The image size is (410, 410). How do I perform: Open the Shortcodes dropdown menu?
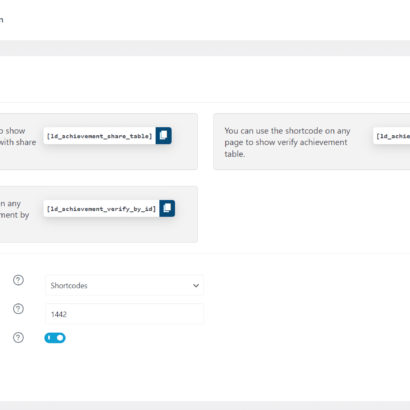[x=124, y=285]
